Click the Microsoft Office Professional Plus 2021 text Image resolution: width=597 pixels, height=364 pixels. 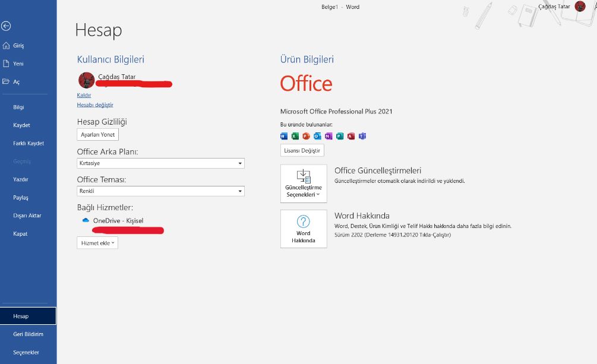[336, 112]
